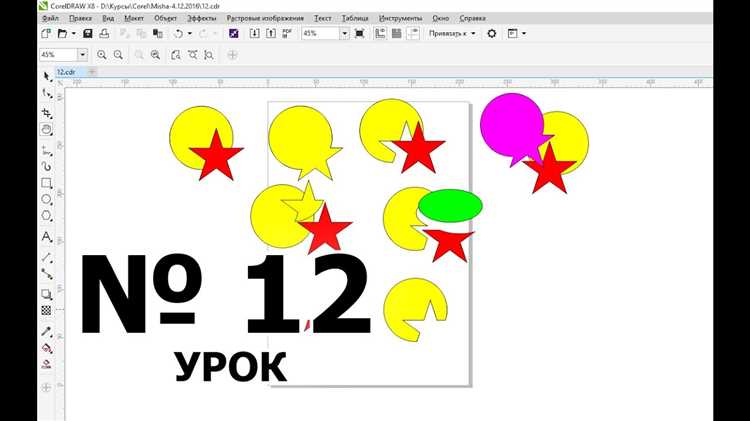Open the Вид menu

pos(108,18)
